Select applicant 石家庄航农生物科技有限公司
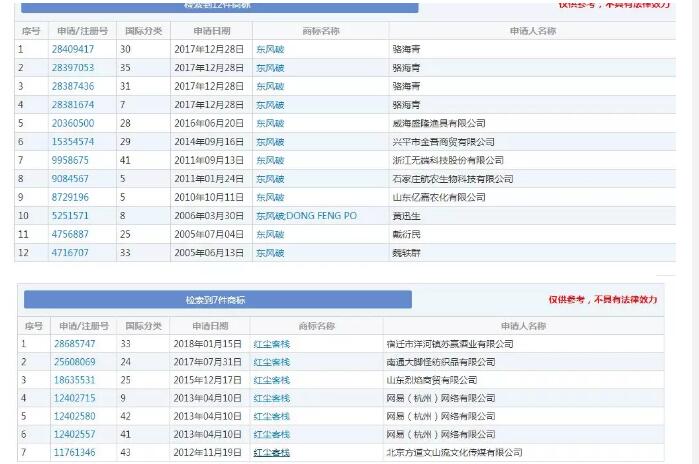This screenshot has width=699, height=464. pyautogui.click(x=452, y=179)
